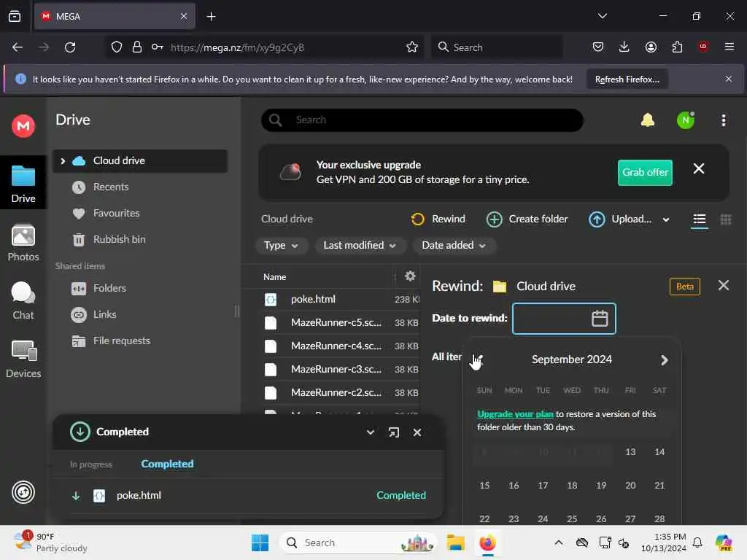Open List all tabs dropdown
The height and width of the screenshot is (560, 747).
602,16
